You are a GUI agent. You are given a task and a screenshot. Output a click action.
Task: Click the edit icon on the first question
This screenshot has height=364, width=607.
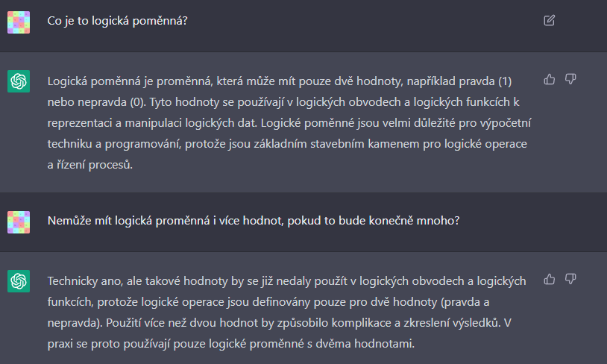point(550,20)
